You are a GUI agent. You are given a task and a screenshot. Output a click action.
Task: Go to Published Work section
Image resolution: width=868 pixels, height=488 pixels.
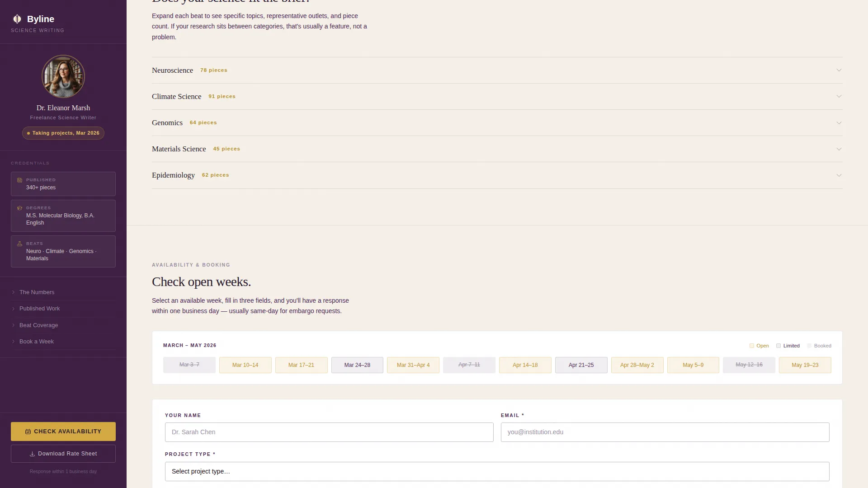pos(63,309)
